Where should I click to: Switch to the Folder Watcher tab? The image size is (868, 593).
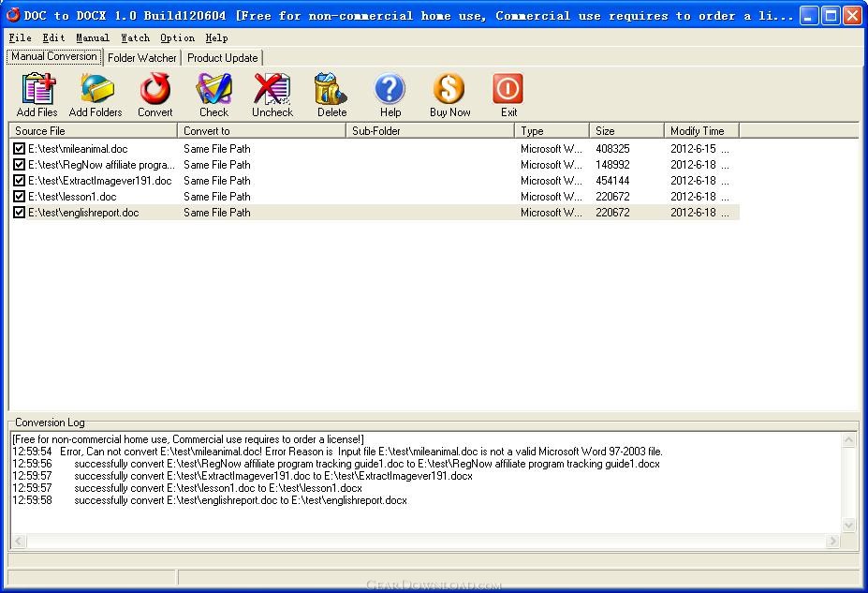pos(141,57)
